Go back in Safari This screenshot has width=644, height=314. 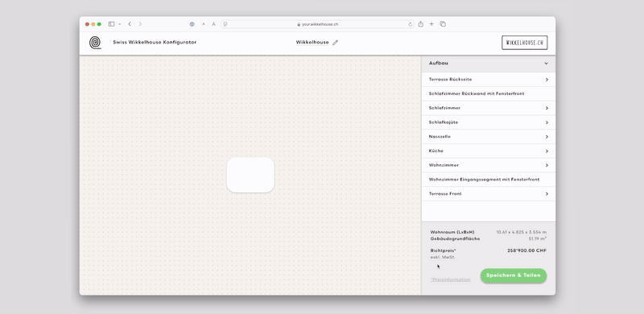(x=130, y=24)
